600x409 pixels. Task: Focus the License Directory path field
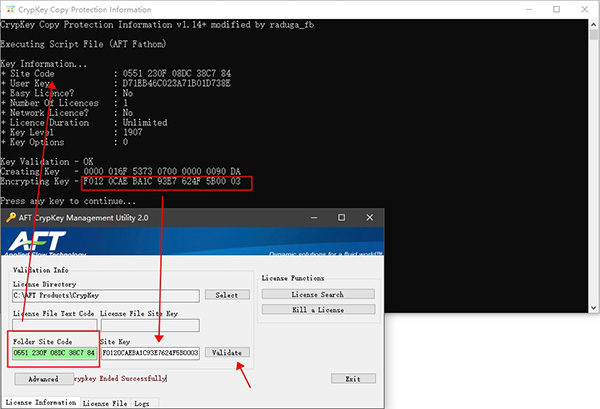point(106,295)
